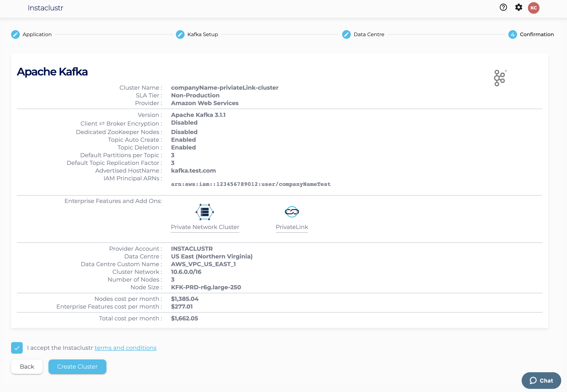The height and width of the screenshot is (392, 567).
Task: Click the IAM principal ARN text
Action: [250, 184]
